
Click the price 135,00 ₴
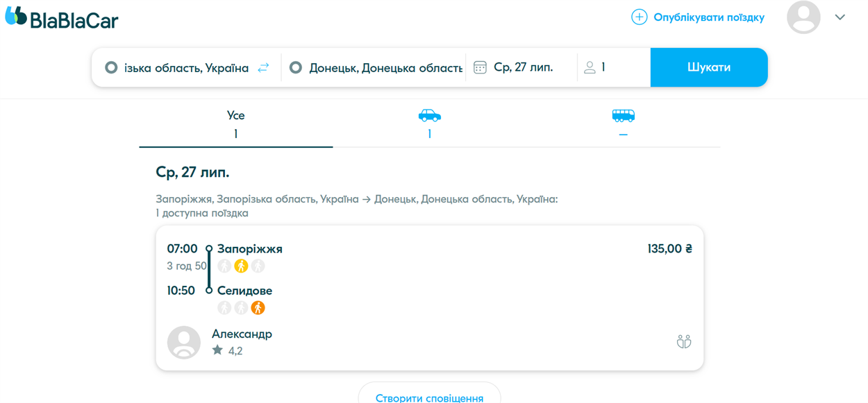[669, 248]
